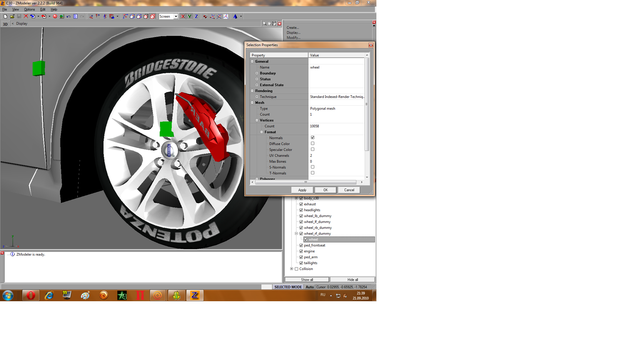Screen dimensions: 644x363
Task: Click the viewport zoom magnifier icon
Action: [264, 24]
